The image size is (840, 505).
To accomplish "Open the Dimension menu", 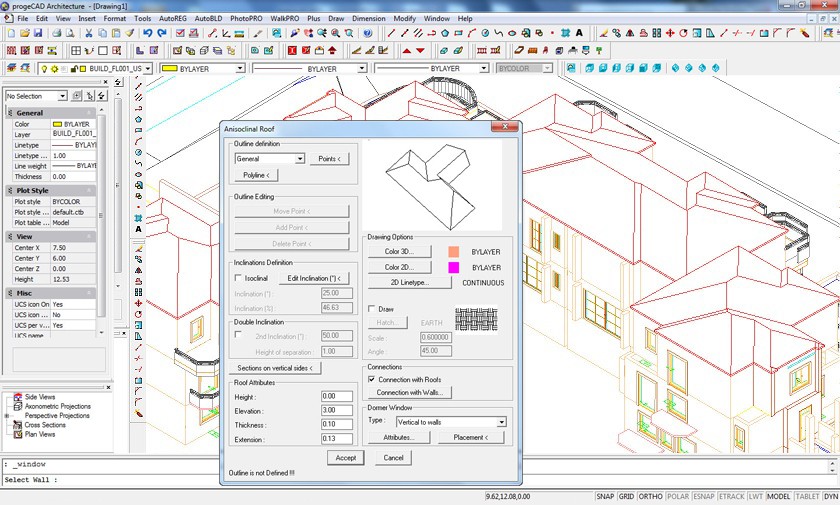I will (368, 18).
